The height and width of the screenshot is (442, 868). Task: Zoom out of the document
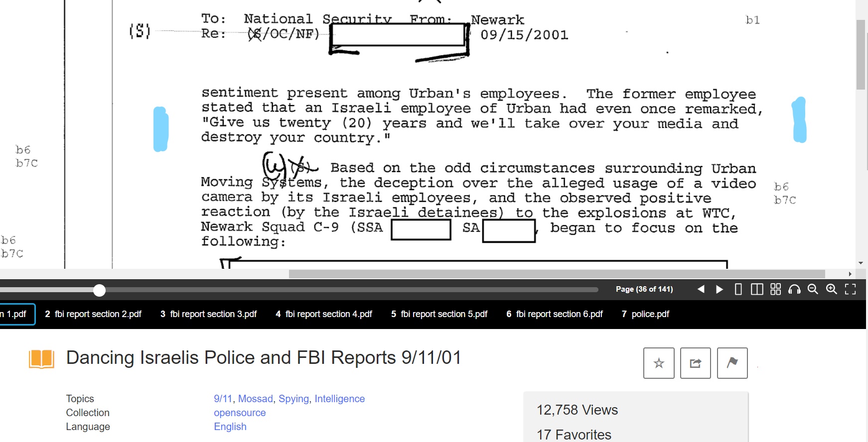click(x=813, y=289)
